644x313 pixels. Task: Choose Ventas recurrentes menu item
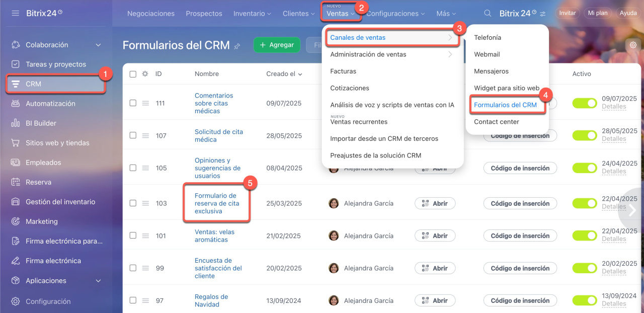359,122
